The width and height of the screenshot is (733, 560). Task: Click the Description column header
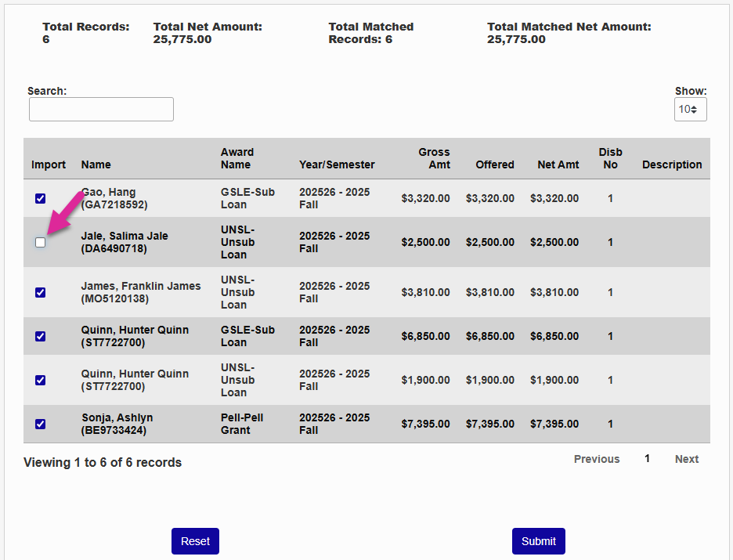pos(672,165)
